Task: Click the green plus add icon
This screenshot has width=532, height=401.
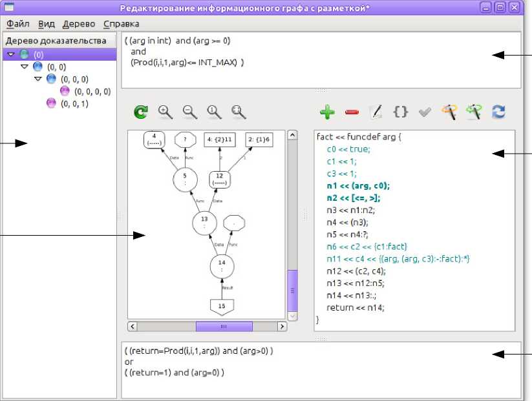Action: point(327,112)
